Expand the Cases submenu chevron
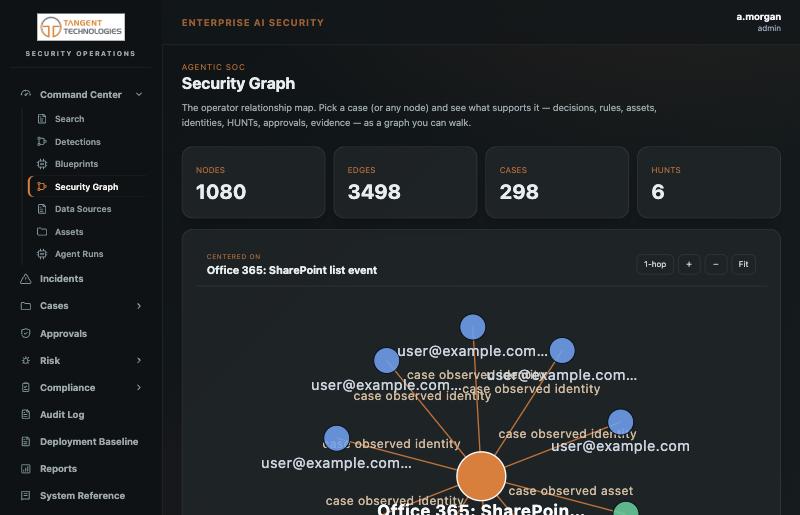800x515 pixels. [139, 306]
